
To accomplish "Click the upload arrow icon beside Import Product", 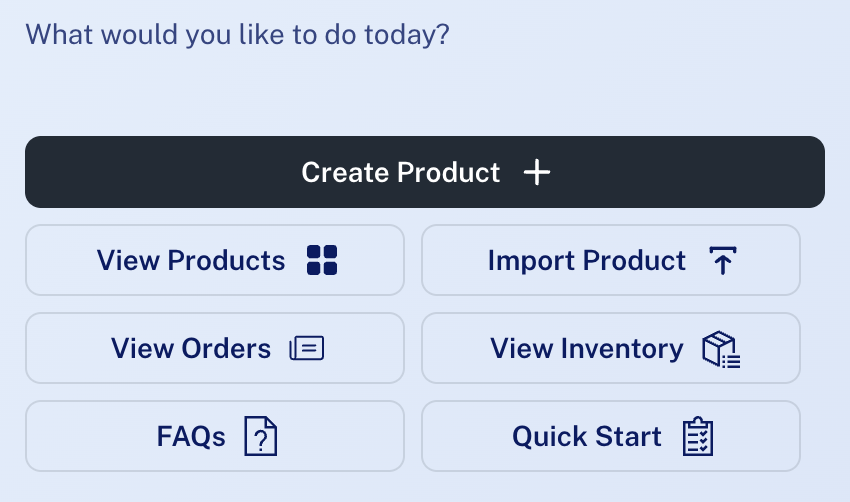I will point(723,260).
